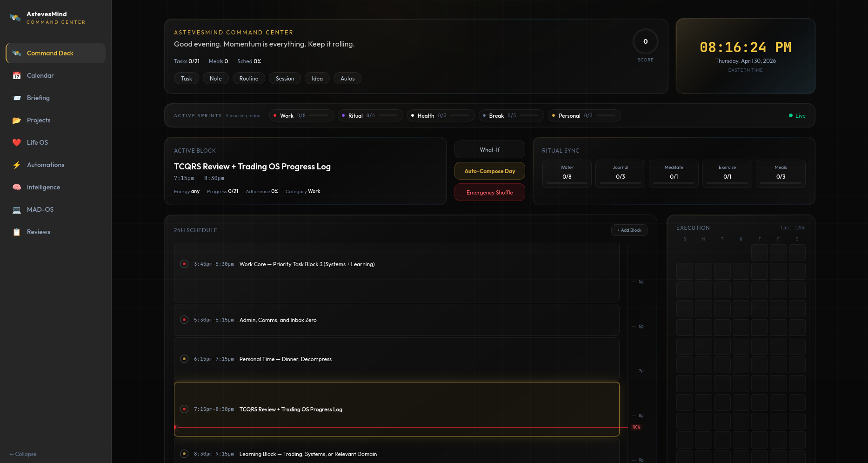Viewport: 868px width, 463px height.
Task: Click the NOW timeline marker
Action: (636, 427)
